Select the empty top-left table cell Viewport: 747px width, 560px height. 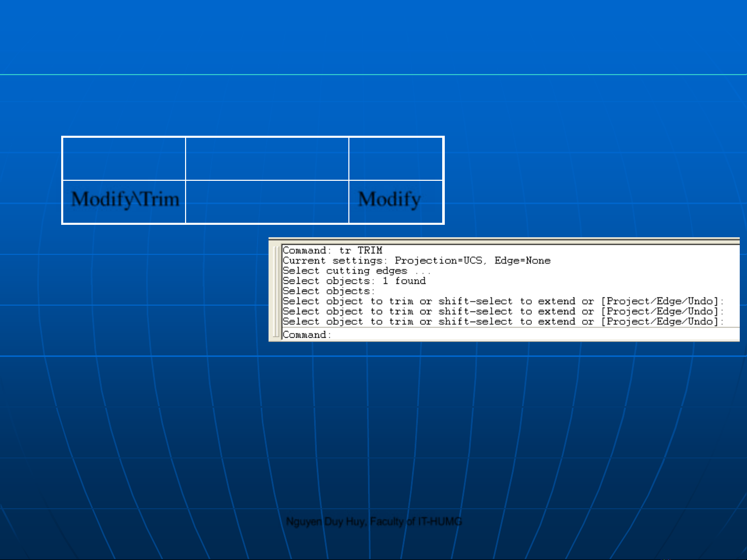pyautogui.click(x=124, y=159)
